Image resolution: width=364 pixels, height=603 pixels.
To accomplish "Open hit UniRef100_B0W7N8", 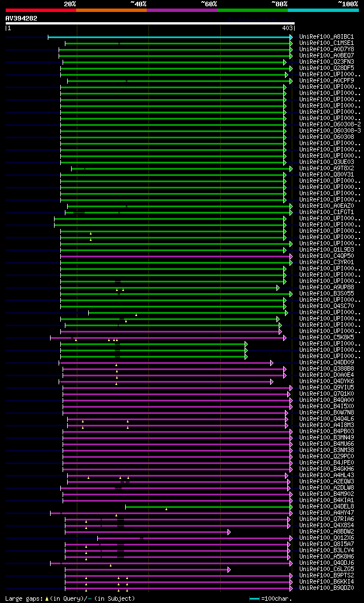I will [327, 413].
